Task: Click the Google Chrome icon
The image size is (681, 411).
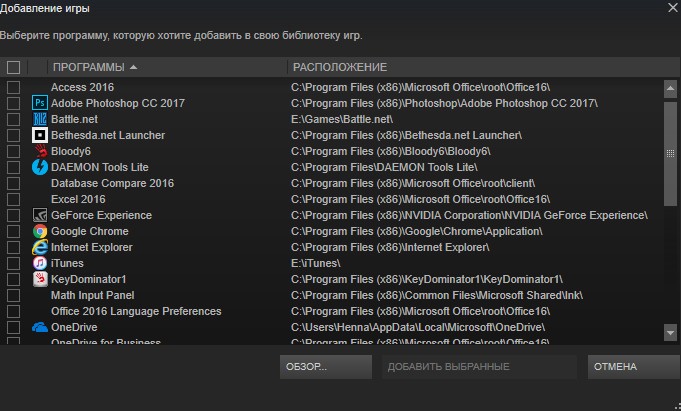Action: [x=40, y=231]
